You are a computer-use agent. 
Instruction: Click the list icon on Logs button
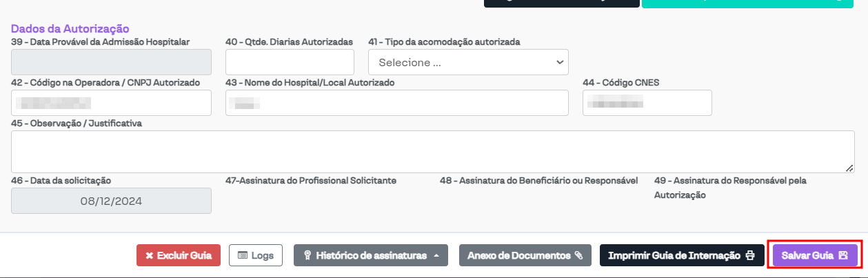point(242,255)
